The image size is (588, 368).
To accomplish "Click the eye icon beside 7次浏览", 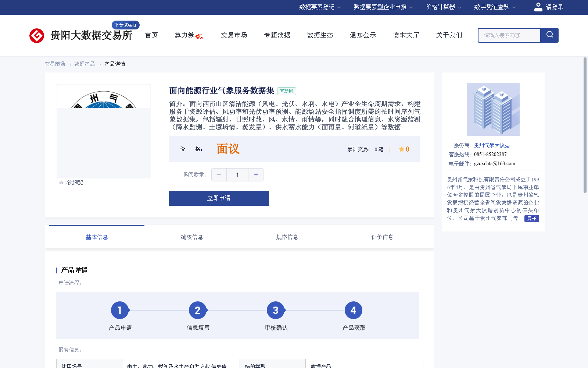I will tap(61, 183).
